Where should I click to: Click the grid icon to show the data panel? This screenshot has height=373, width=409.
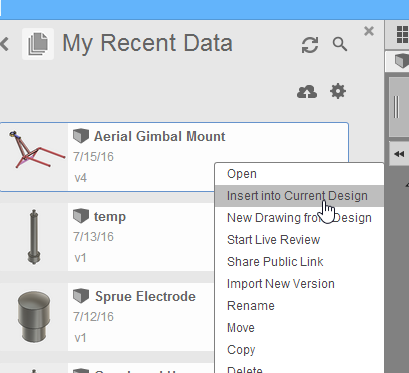point(402,35)
